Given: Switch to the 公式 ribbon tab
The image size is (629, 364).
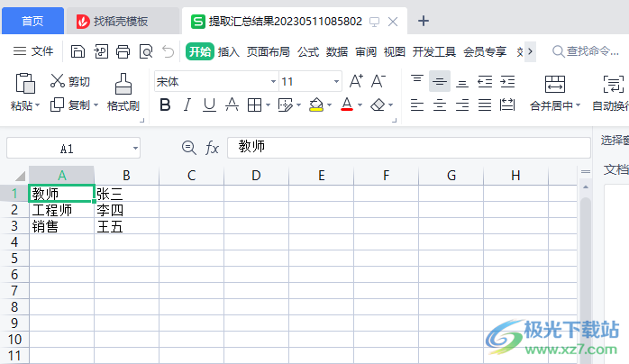Looking at the screenshot, I should coord(308,51).
